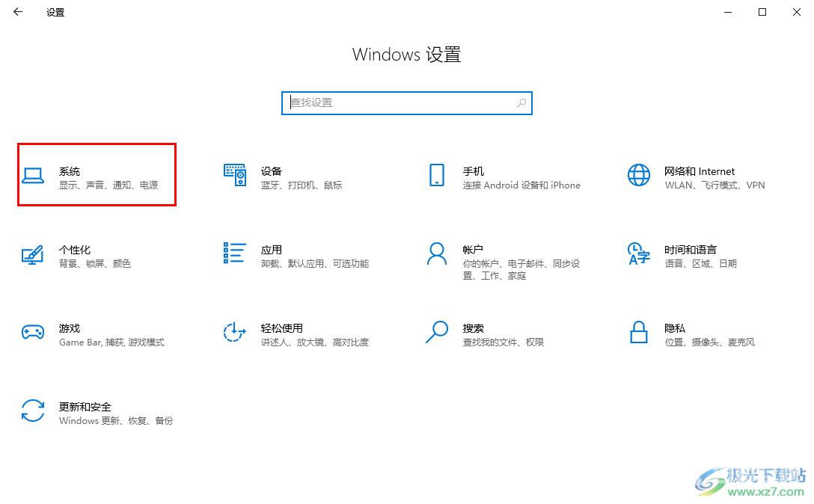The height and width of the screenshot is (504, 814).
Task: Open 帐户 settings title
Action: [473, 250]
